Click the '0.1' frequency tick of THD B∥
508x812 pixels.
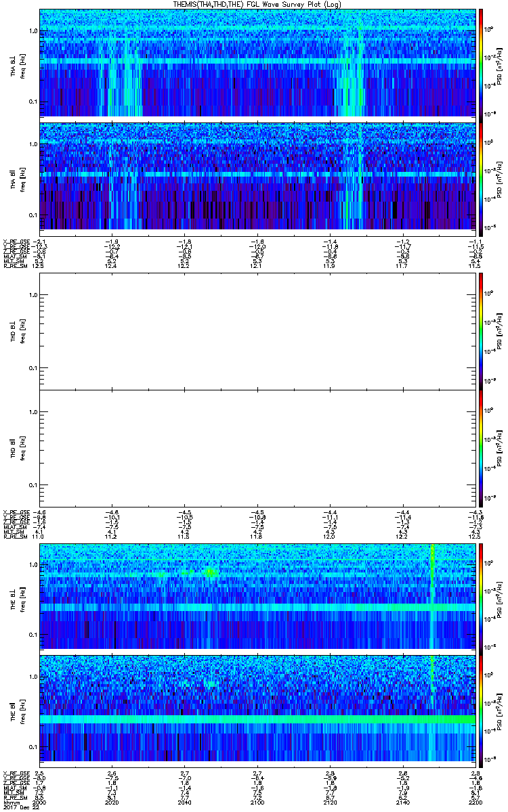click(32, 485)
